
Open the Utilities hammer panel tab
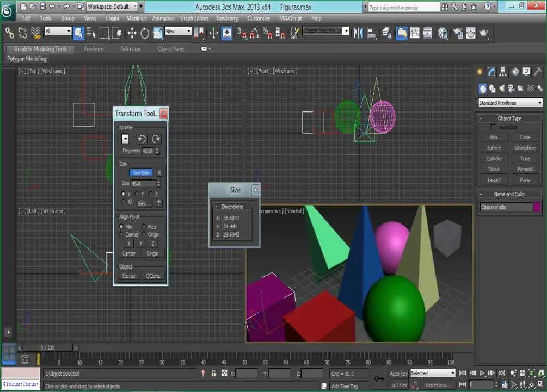click(x=537, y=72)
